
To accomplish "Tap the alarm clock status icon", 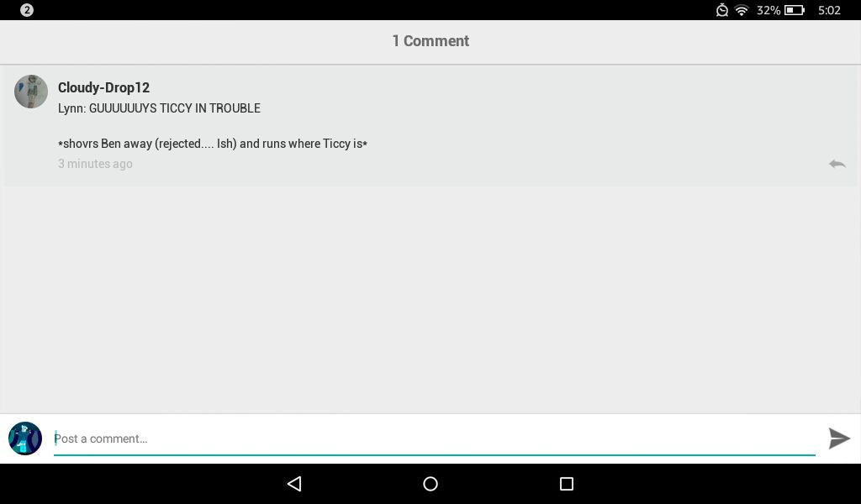I will click(x=722, y=10).
